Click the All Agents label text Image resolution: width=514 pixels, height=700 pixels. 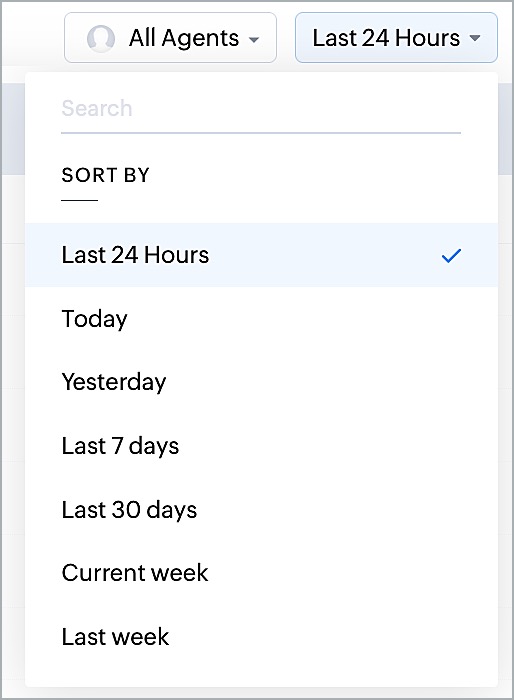184,38
